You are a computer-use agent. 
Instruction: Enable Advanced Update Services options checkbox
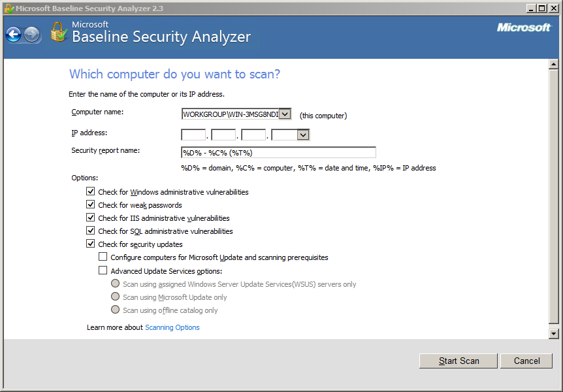(x=103, y=270)
